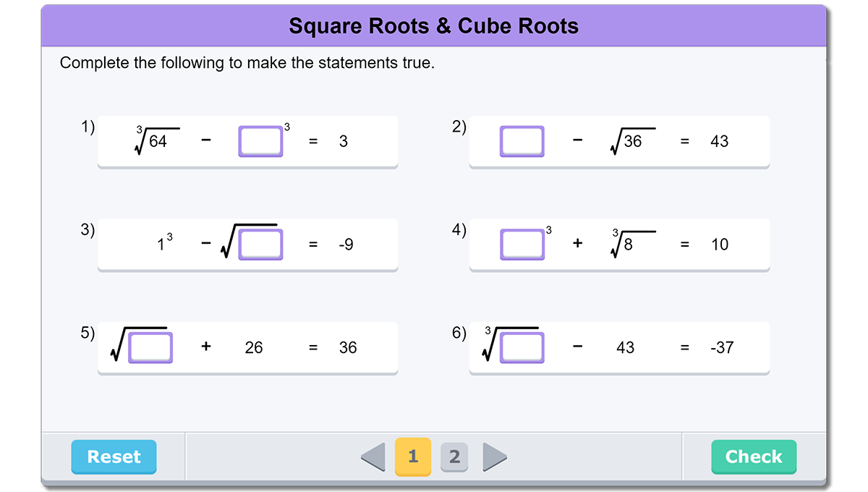Switch to page 2 tab
This screenshot has height=492, width=868.
pyautogui.click(x=454, y=457)
